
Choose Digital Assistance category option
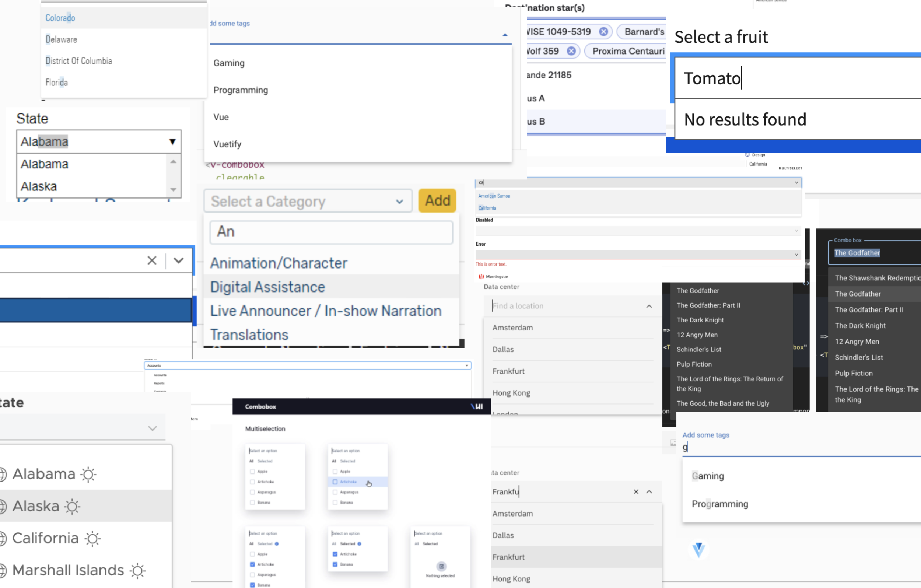coord(268,287)
